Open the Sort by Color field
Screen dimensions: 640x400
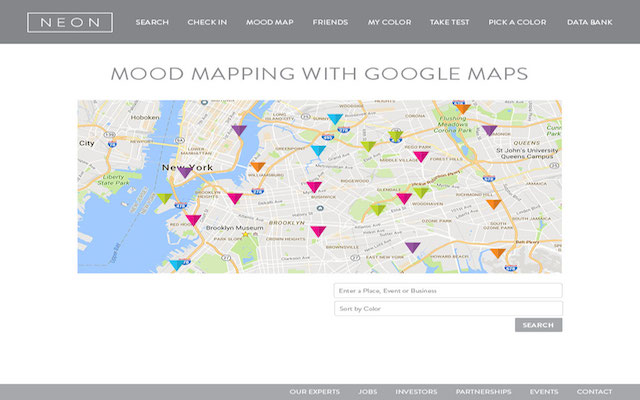click(448, 309)
